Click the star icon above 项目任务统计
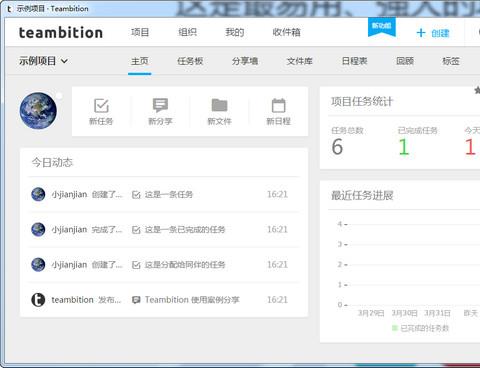This screenshot has height=368, width=480. (477, 90)
